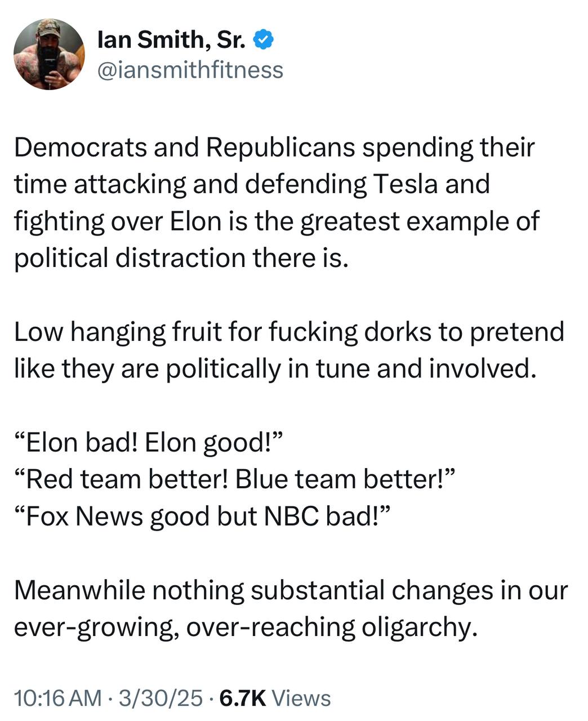Click the blue verified badge
Image resolution: width=588 pixels, height=721 pixels.
(x=264, y=39)
